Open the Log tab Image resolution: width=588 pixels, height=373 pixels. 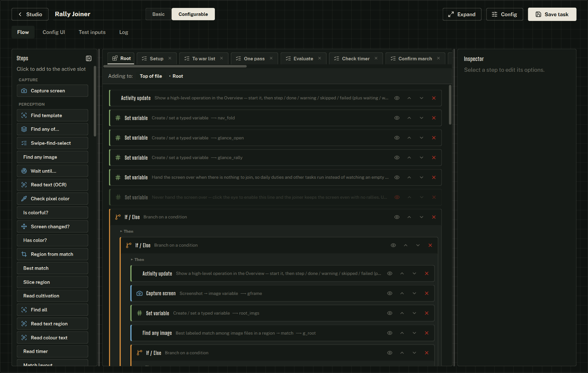click(x=124, y=32)
